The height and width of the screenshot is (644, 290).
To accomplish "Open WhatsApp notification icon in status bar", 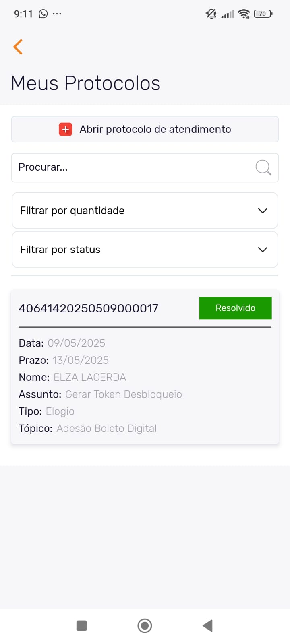I will click(x=43, y=14).
